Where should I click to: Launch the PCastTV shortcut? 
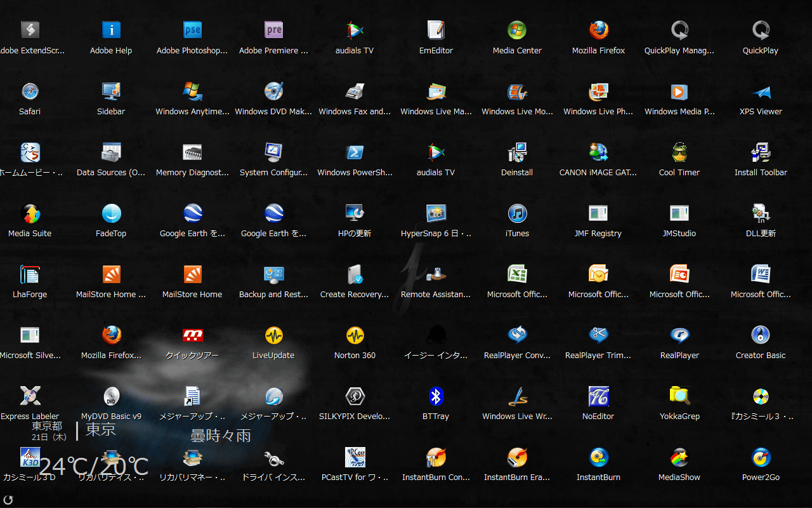355,457
